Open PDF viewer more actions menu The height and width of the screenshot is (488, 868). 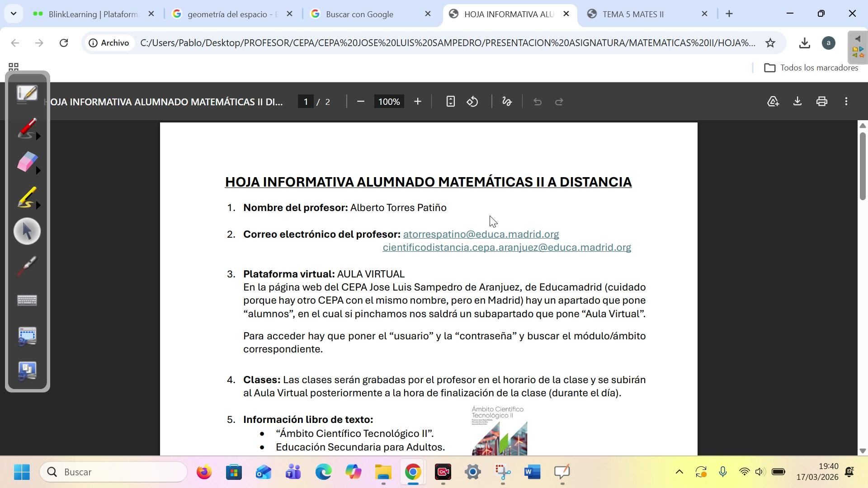(x=846, y=102)
